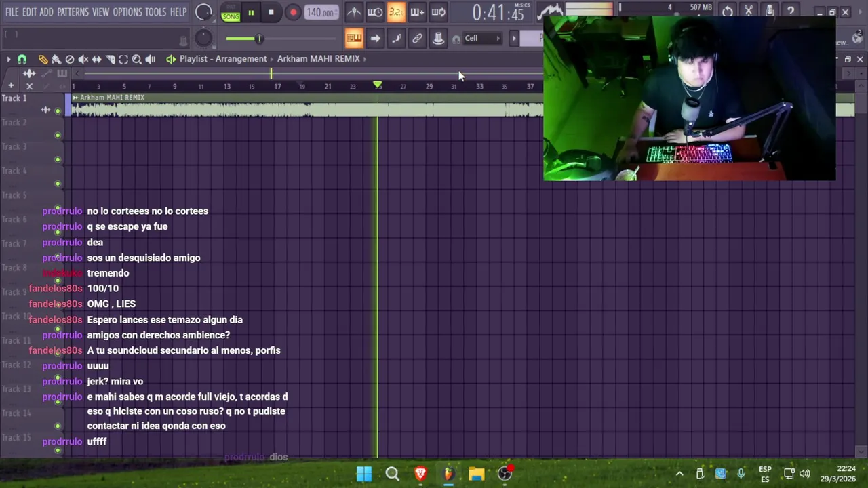
Task: Select the playlist Playback speaker tool
Action: 150,59
